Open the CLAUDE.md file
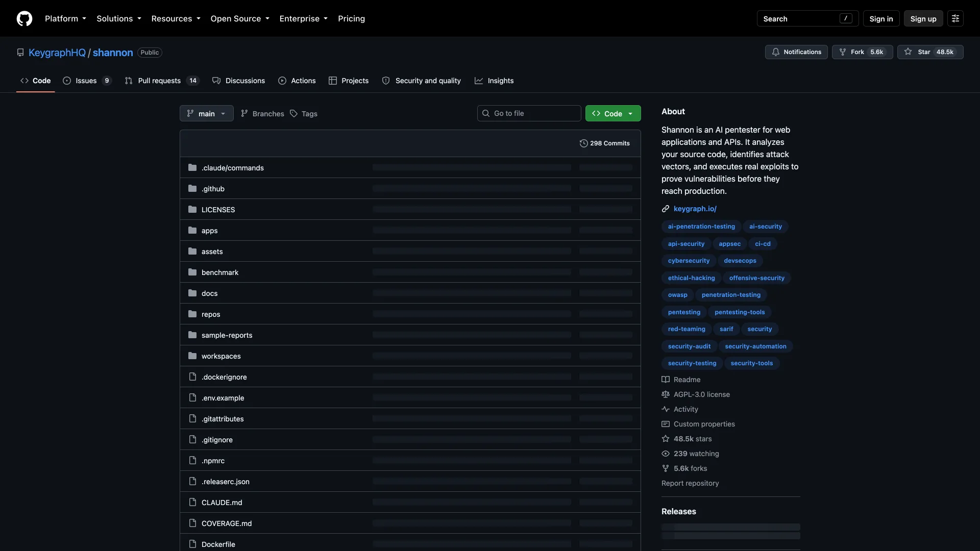The width and height of the screenshot is (980, 551). [x=222, y=503]
